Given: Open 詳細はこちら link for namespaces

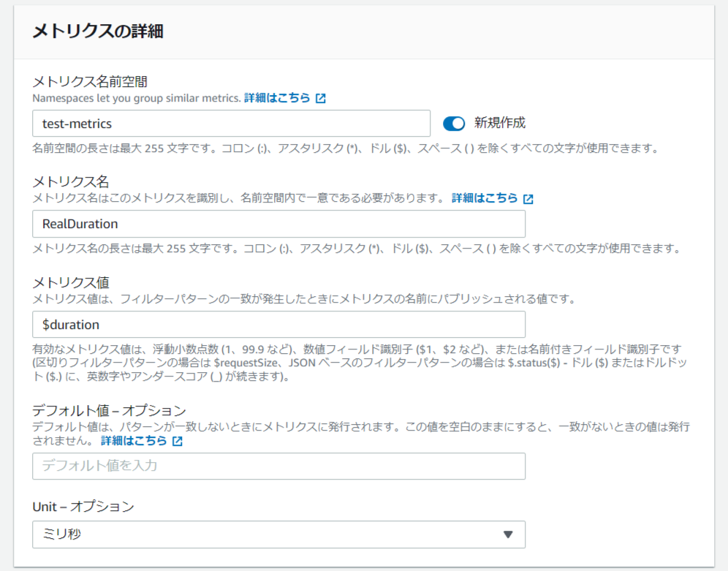Looking at the screenshot, I should [277, 98].
